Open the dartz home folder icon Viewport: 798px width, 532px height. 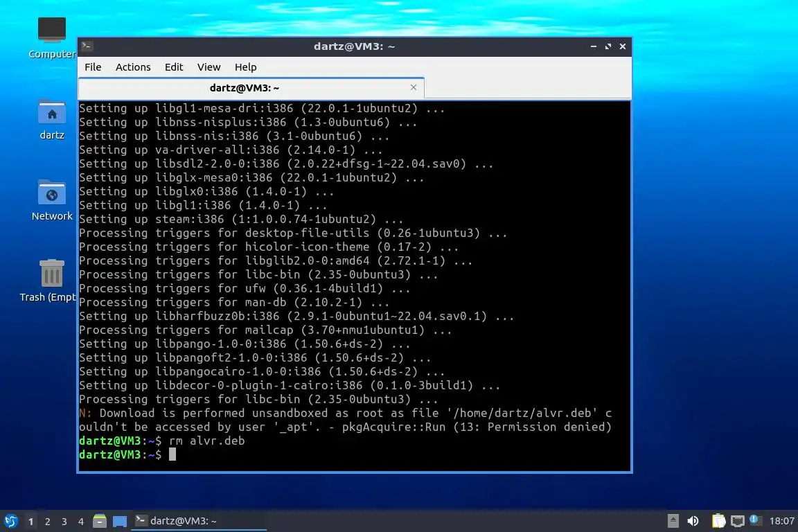pos(52,119)
